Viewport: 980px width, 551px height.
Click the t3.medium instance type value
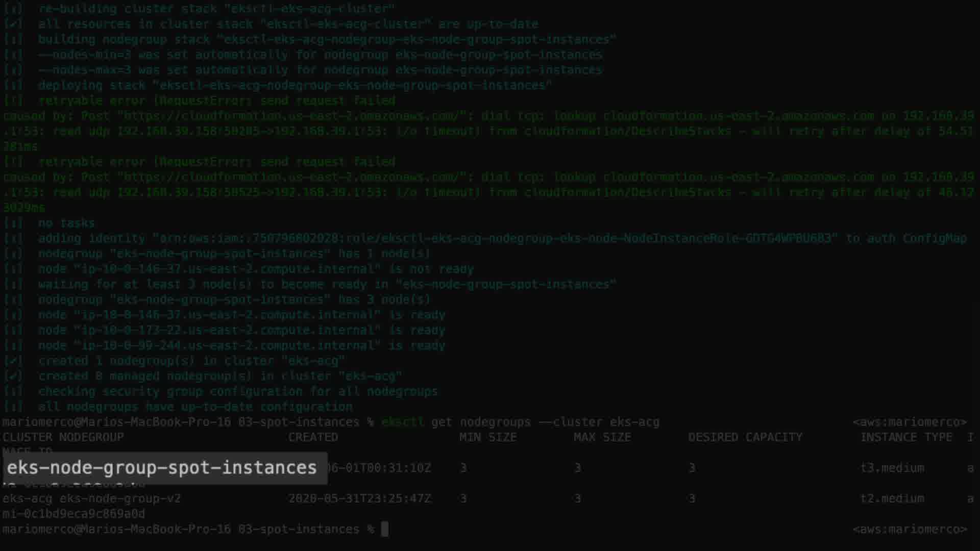(892, 468)
